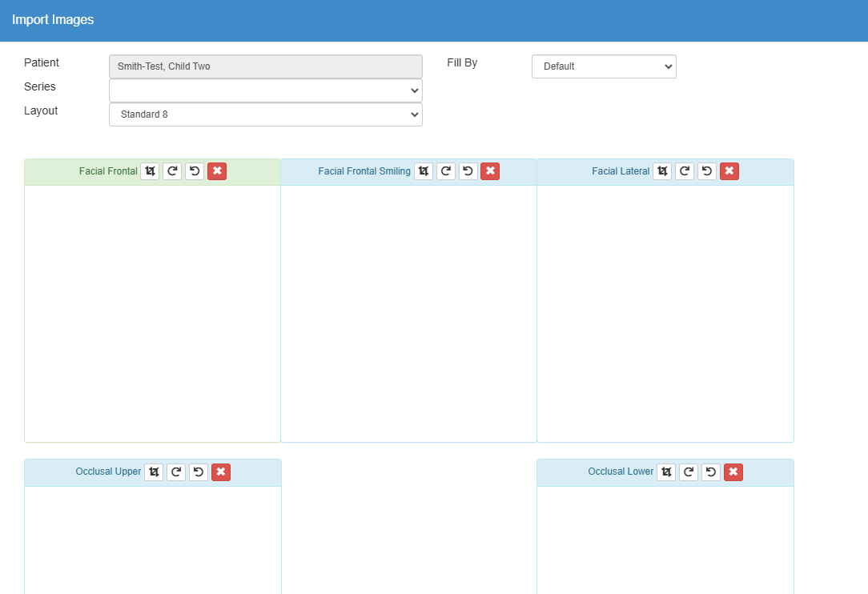Rotate Facial Frontal image clockwise
The width and height of the screenshot is (868, 594).
[x=172, y=171]
